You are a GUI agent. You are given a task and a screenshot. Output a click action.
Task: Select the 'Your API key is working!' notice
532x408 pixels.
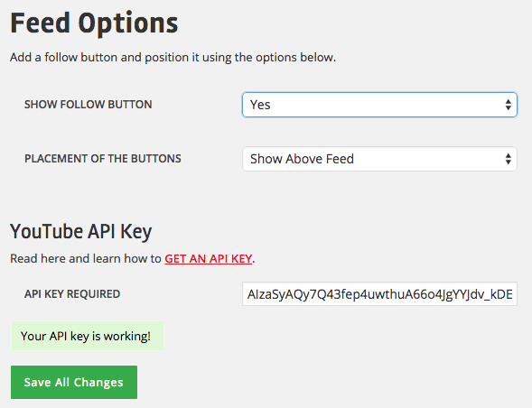[x=88, y=336]
